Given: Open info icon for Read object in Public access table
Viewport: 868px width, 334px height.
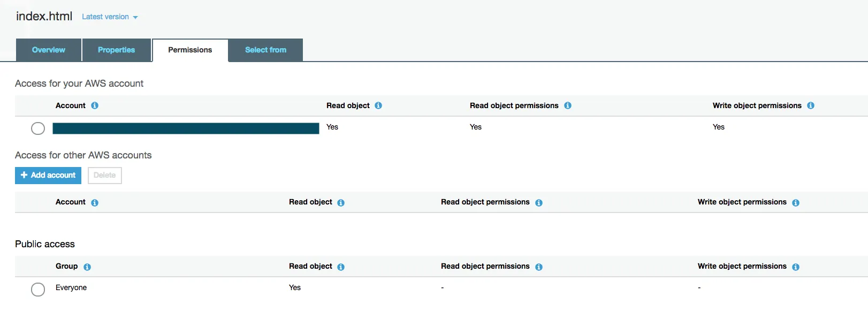Looking at the screenshot, I should tap(341, 267).
